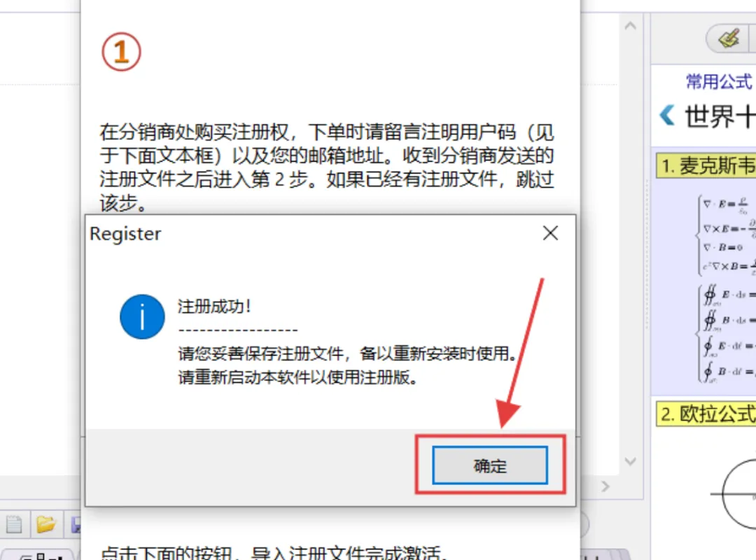Select the 1. 麦克斯韦 formula heading
This screenshot has width=756, height=560.
pyautogui.click(x=707, y=166)
